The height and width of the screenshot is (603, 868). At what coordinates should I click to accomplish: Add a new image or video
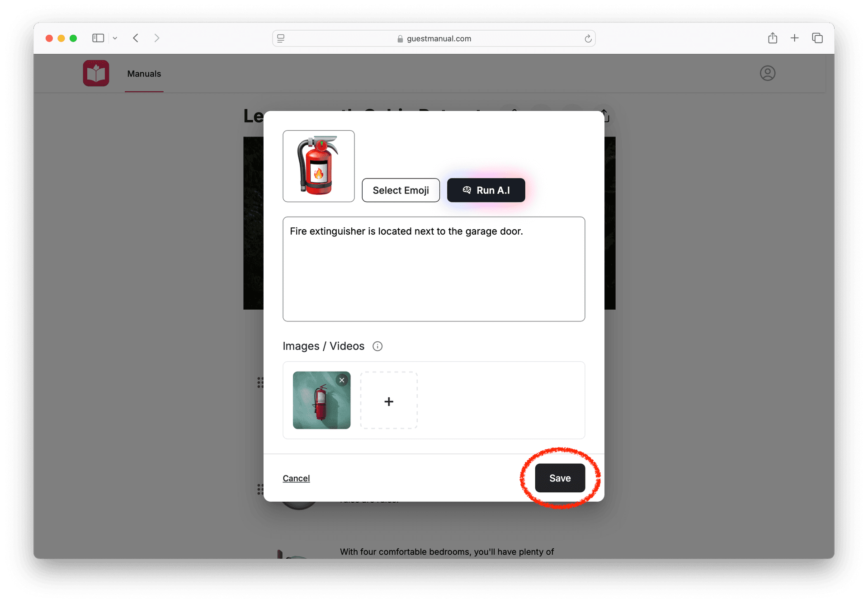[389, 400]
